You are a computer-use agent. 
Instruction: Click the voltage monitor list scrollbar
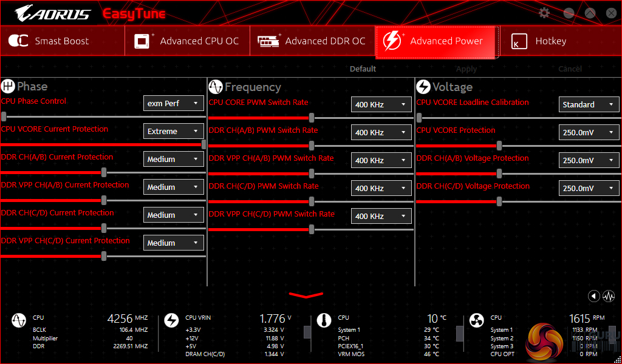[307, 332]
